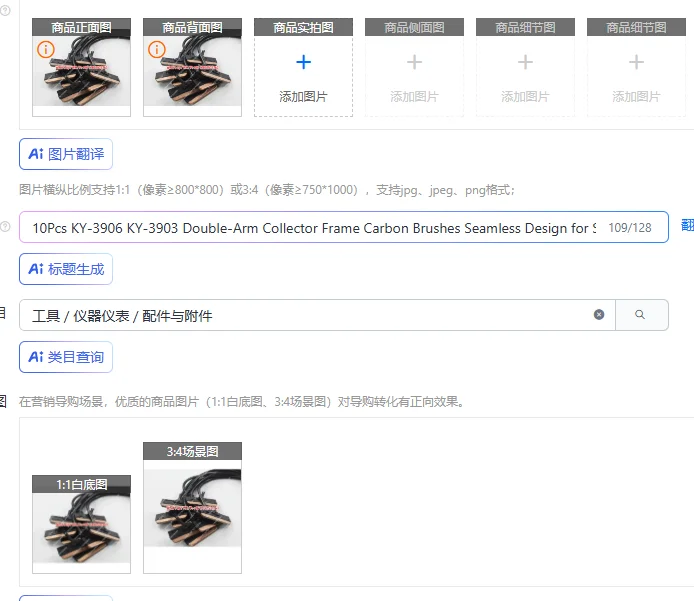The image size is (694, 601).
Task: Click the 在营销导购场景 guidance text
Action: tap(243, 402)
